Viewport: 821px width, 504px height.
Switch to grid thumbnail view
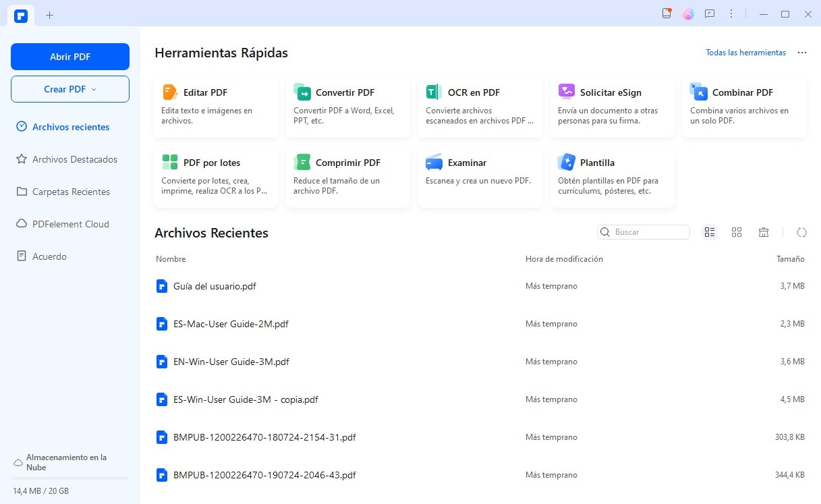(x=737, y=232)
